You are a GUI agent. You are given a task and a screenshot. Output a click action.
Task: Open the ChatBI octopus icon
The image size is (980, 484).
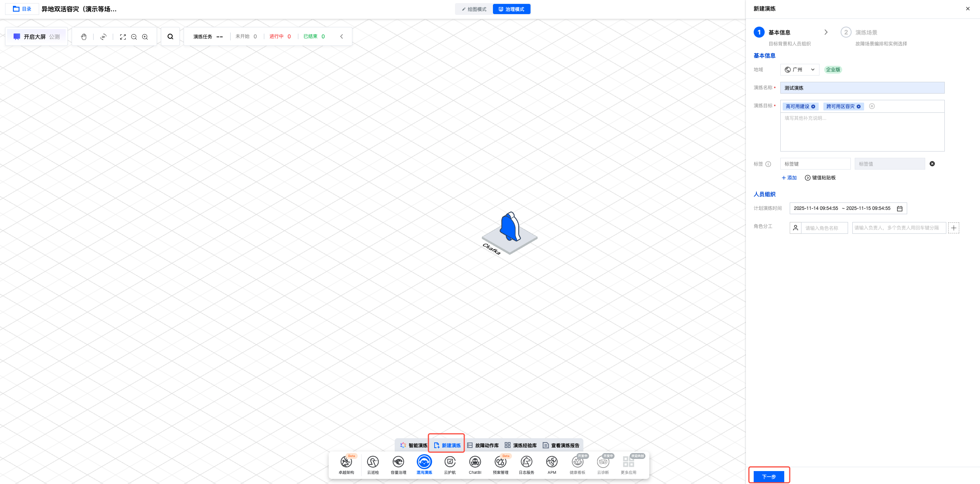click(475, 462)
